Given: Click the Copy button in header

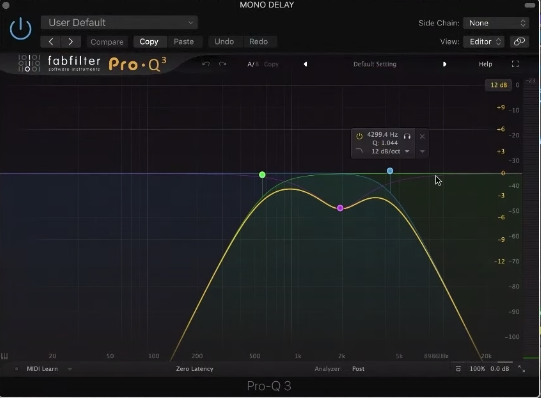Looking at the screenshot, I should pyautogui.click(x=149, y=42).
